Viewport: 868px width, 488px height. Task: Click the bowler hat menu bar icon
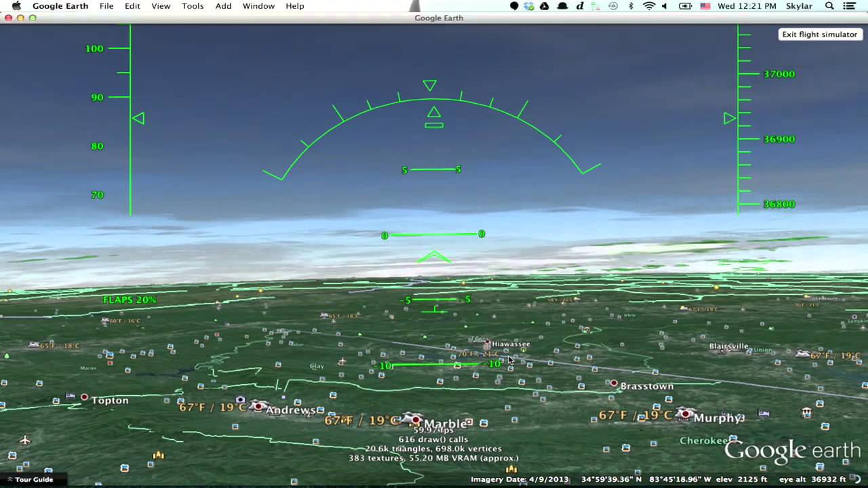pyautogui.click(x=562, y=6)
